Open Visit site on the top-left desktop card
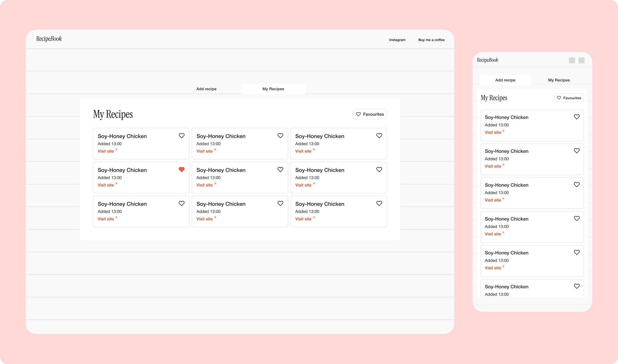This screenshot has width=618, height=364. [x=107, y=151]
